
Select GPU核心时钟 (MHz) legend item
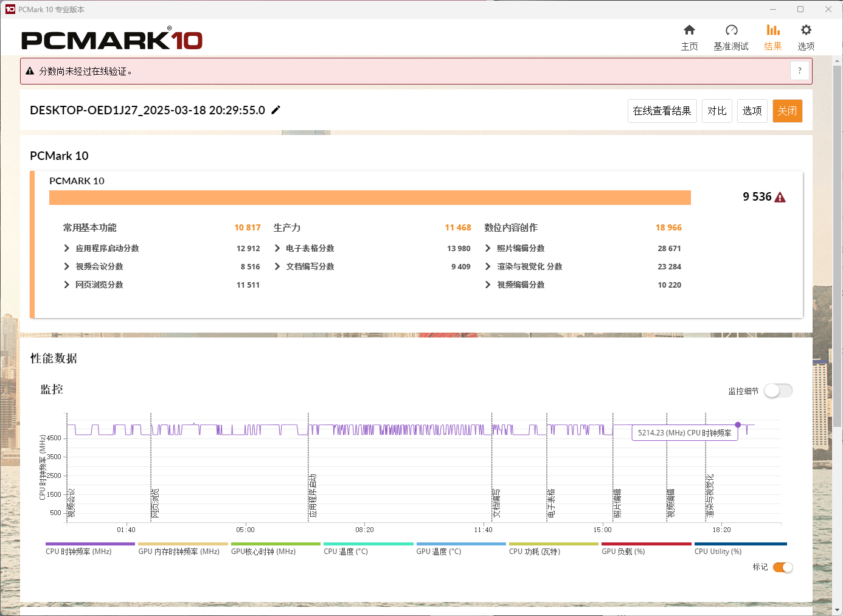click(276, 549)
